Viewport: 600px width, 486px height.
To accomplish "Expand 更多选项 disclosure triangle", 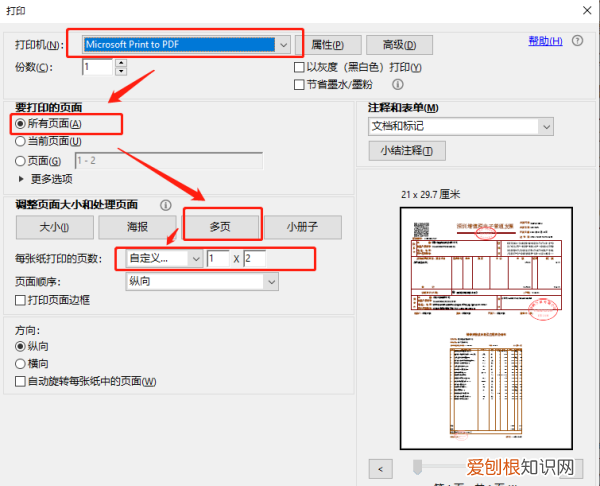I will coord(21,179).
